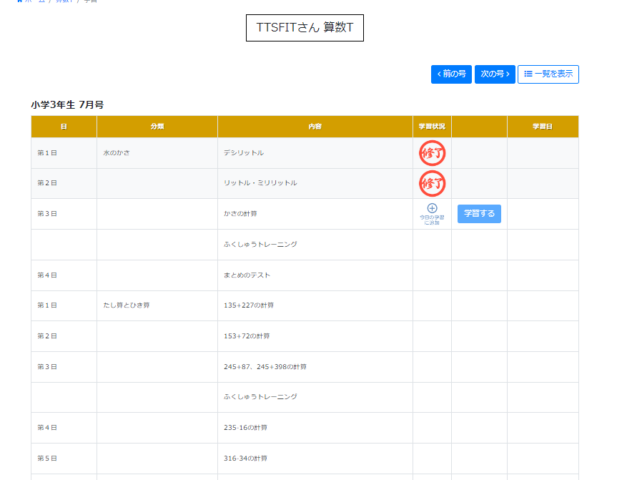
Task: Click the 一覧を表示 list button
Action: [548, 74]
